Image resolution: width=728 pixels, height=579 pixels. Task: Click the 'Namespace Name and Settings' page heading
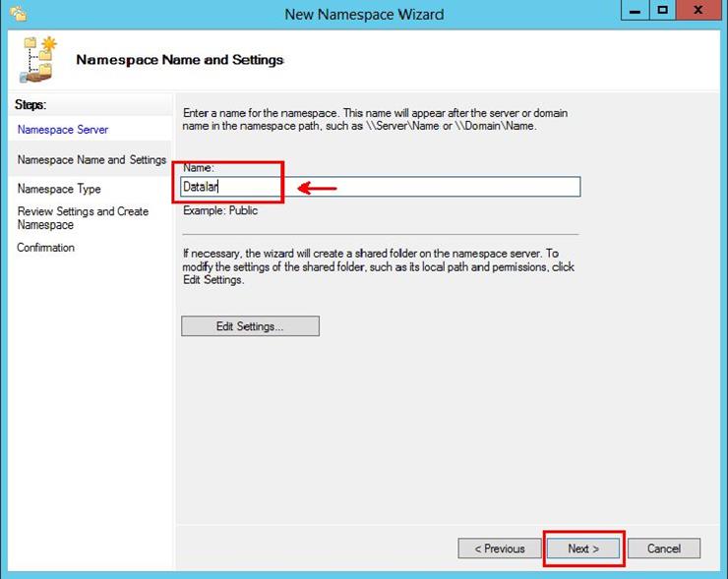(x=179, y=60)
